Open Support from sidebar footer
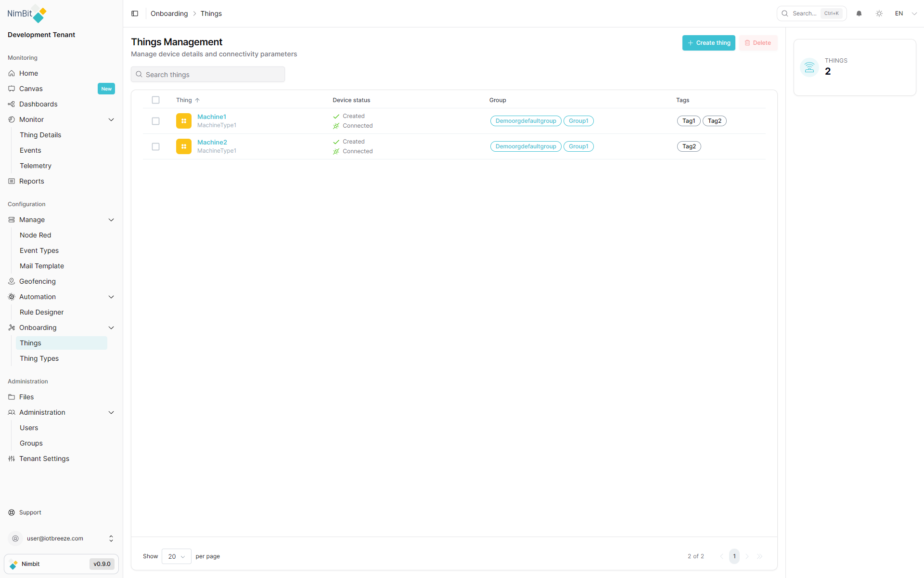The image size is (924, 578). (30, 512)
